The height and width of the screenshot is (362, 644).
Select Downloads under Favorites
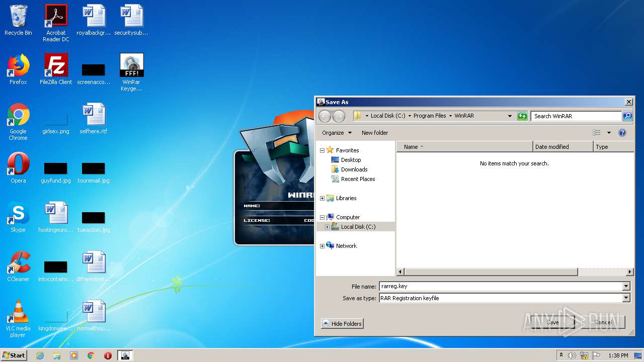coord(349,169)
